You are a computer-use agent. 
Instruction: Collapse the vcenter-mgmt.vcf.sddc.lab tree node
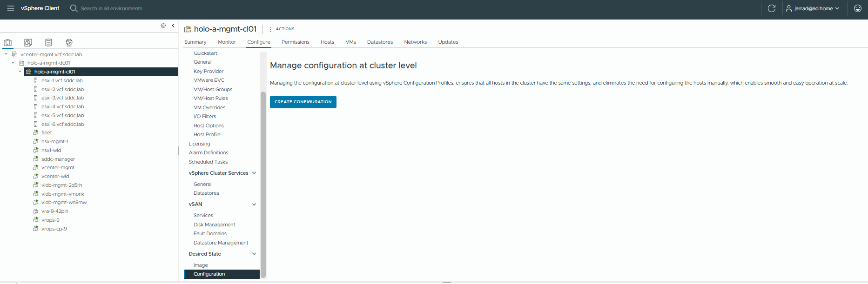(x=6, y=54)
